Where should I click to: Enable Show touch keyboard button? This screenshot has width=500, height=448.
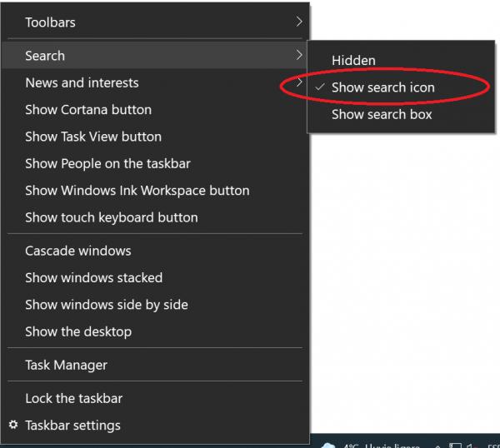coord(155,217)
